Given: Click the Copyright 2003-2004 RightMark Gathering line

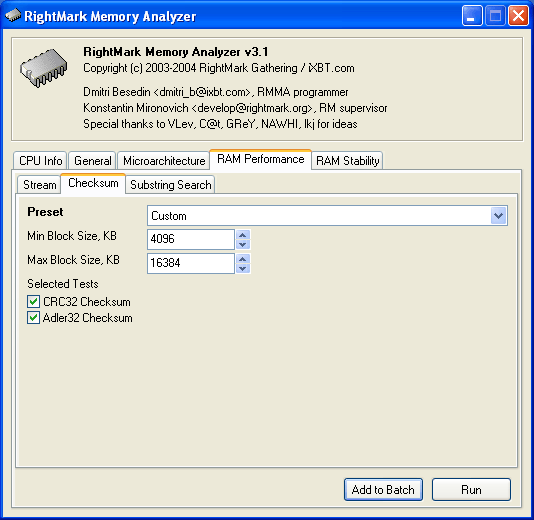Looking at the screenshot, I should (219, 68).
